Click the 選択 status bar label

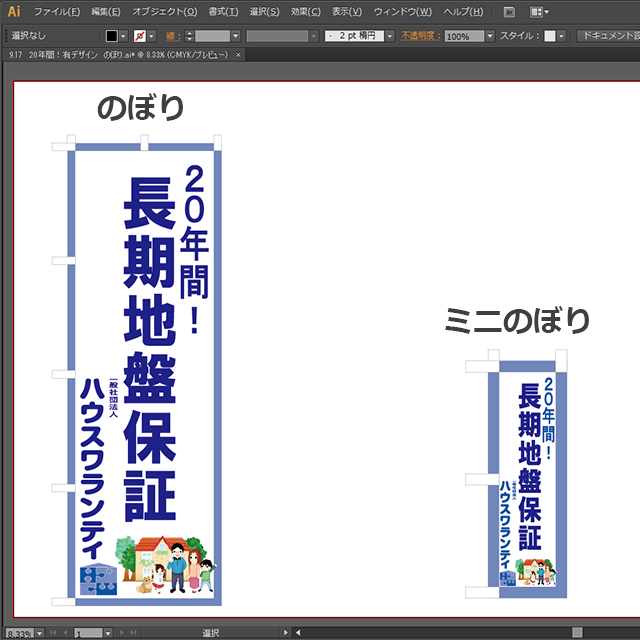[x=211, y=633]
